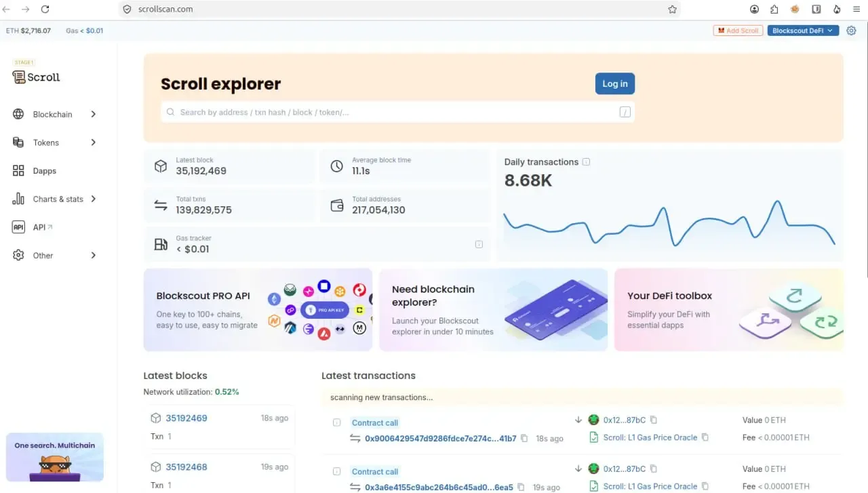868x493 pixels.
Task: Open the Blockchain menu item
Action: [x=55, y=114]
